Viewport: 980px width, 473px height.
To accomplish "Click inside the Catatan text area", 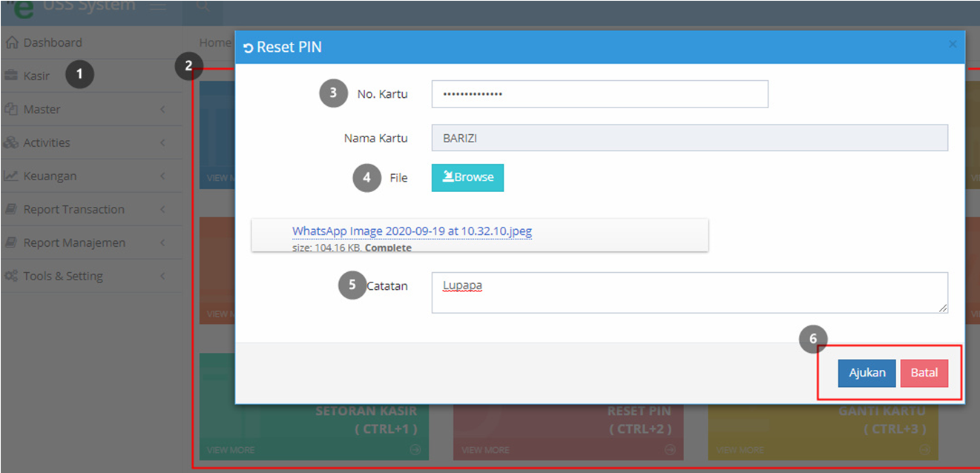I will 690,293.
